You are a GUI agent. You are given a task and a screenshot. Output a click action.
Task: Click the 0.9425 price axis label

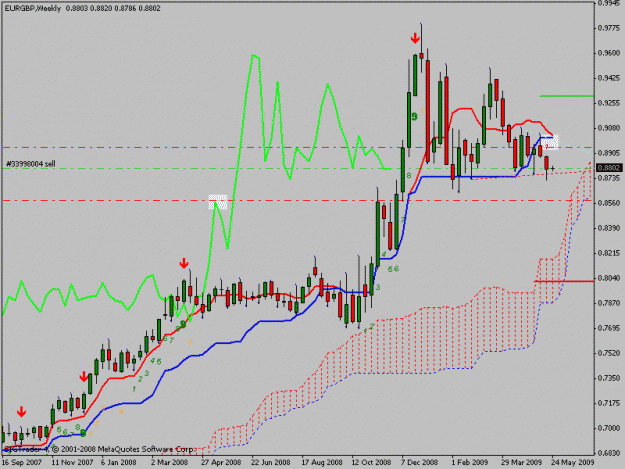click(x=609, y=78)
